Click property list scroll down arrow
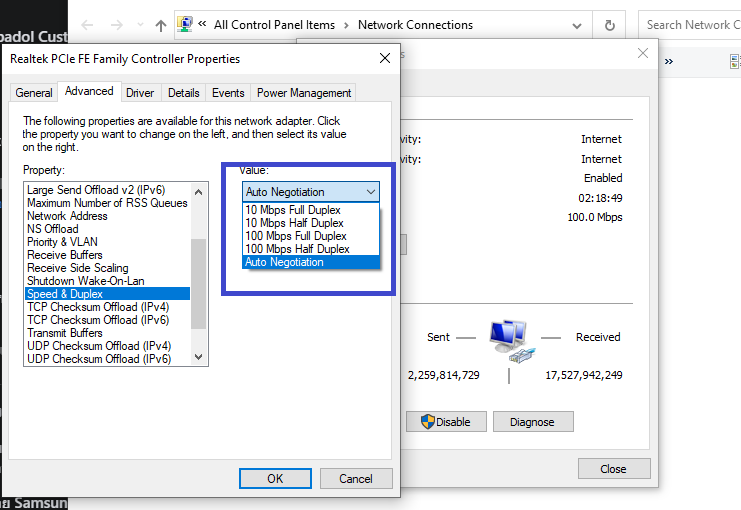The height and width of the screenshot is (510, 741). click(198, 357)
